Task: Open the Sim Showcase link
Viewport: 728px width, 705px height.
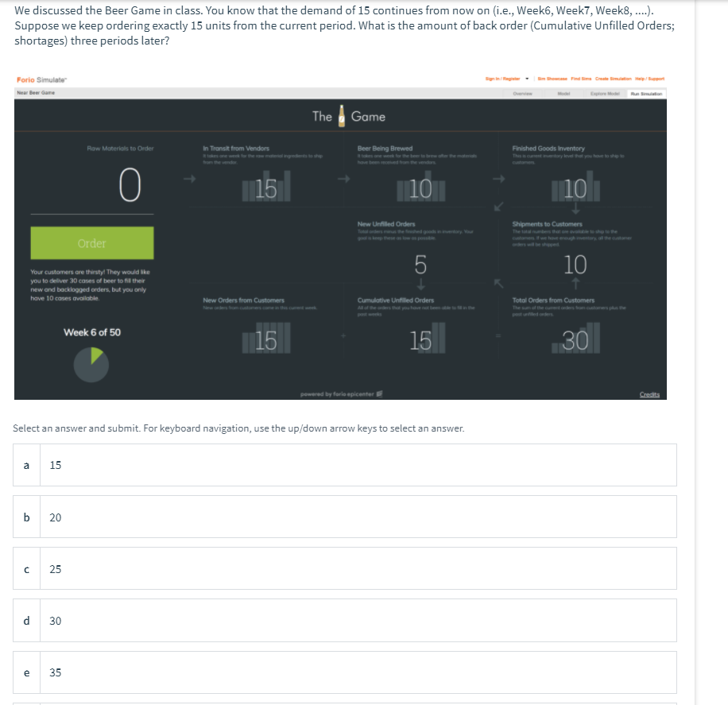Action: pos(552,79)
